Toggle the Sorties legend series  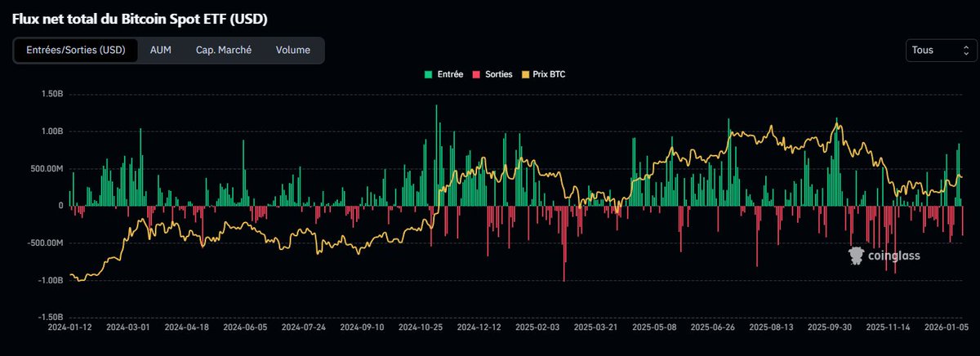pos(492,74)
